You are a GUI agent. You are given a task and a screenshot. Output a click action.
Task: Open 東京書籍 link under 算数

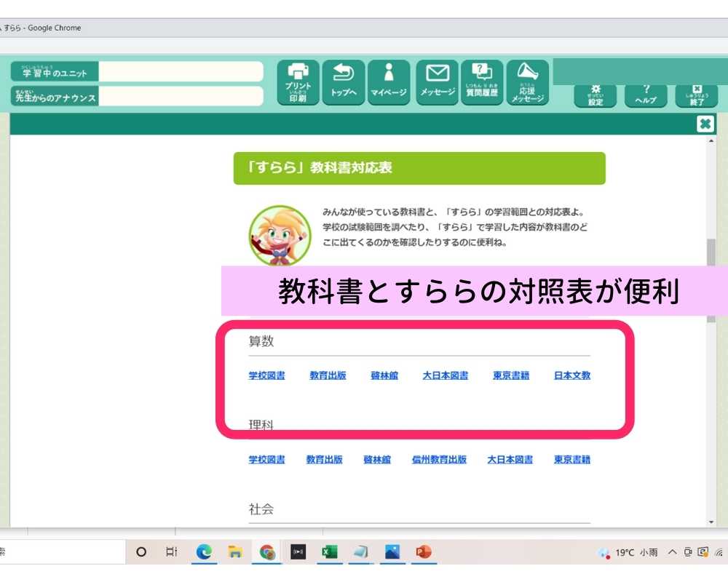(x=511, y=375)
